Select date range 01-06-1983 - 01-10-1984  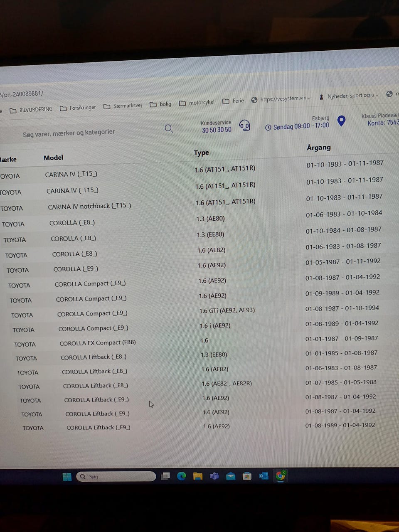point(344,214)
